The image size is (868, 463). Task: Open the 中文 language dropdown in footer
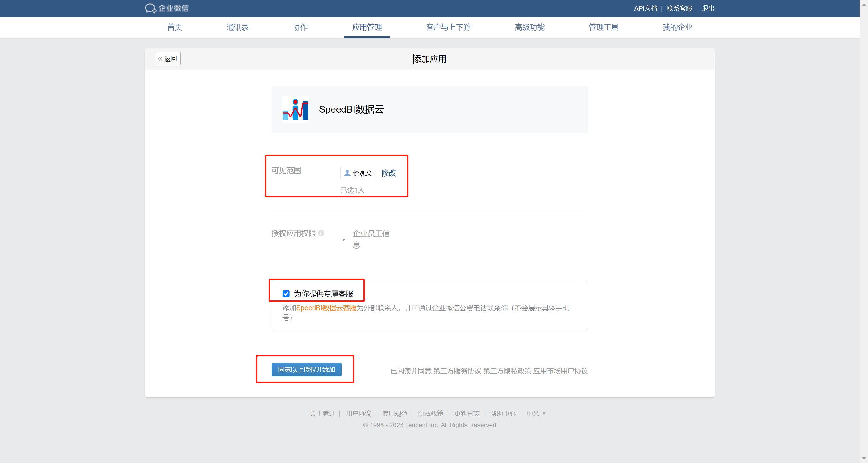coord(536,413)
